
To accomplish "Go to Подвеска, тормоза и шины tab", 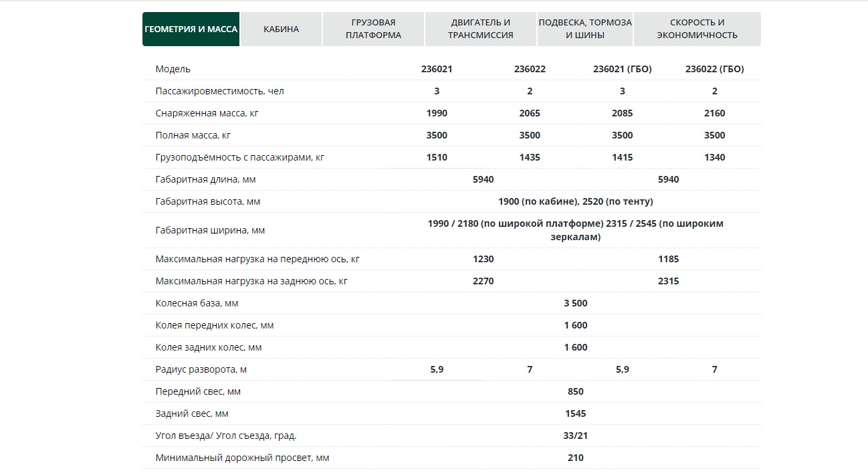I will [x=584, y=29].
